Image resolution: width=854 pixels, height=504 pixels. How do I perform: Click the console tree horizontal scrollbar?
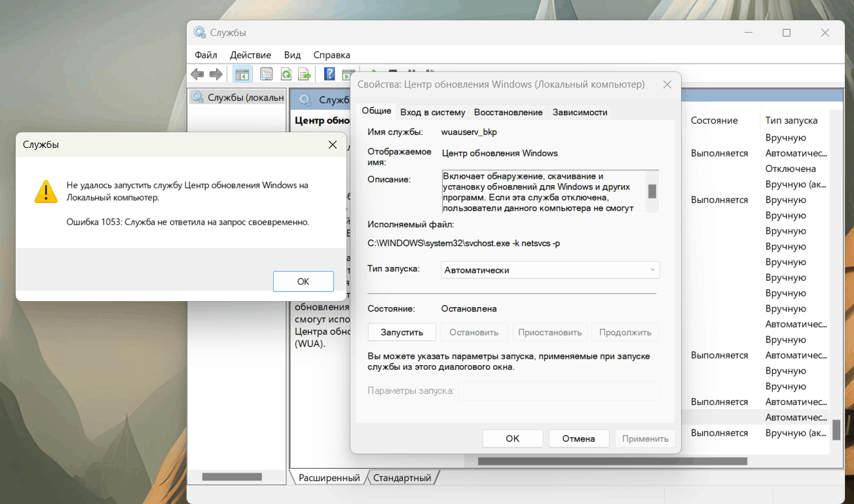coord(232,477)
